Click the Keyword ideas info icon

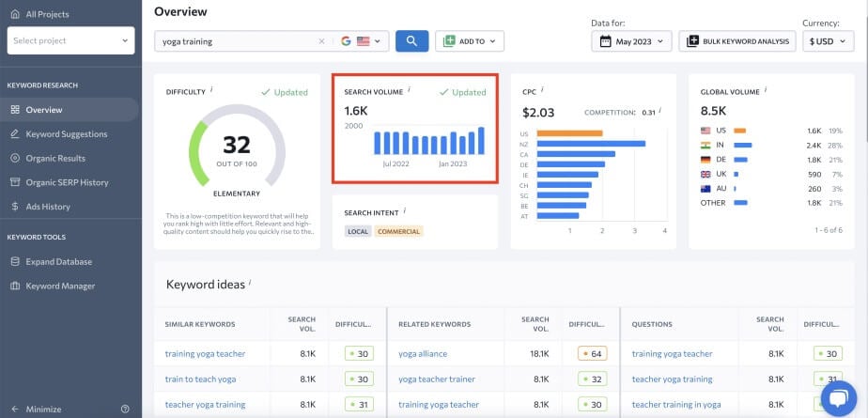250,283
